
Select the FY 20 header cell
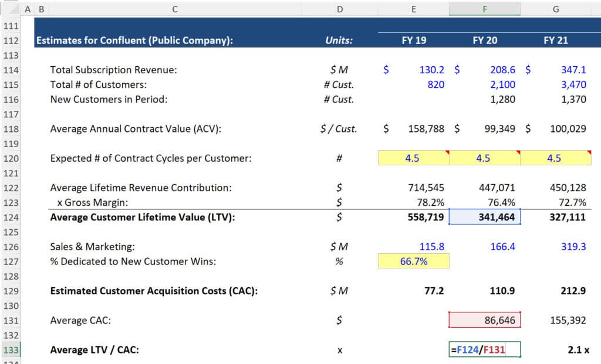coord(484,40)
